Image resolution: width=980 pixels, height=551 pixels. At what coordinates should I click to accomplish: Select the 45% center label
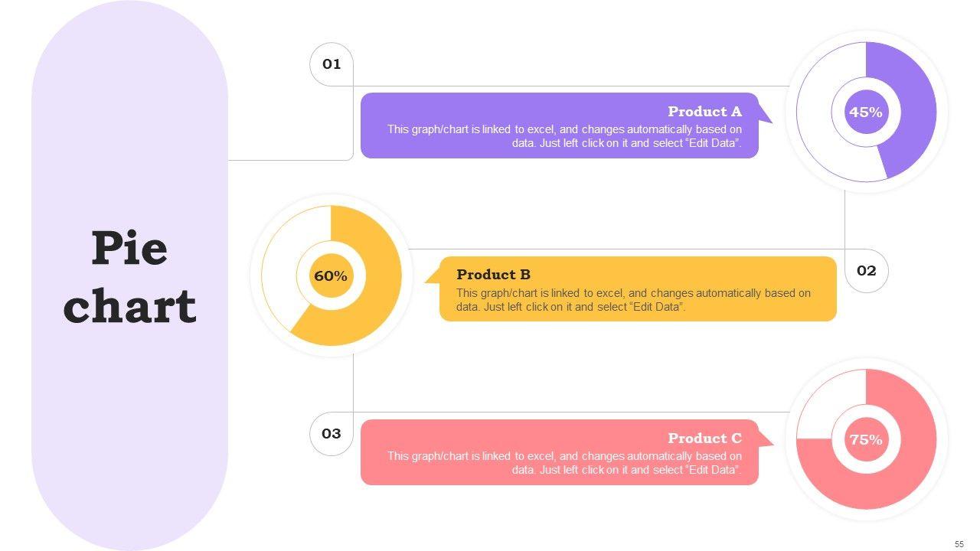click(x=866, y=112)
